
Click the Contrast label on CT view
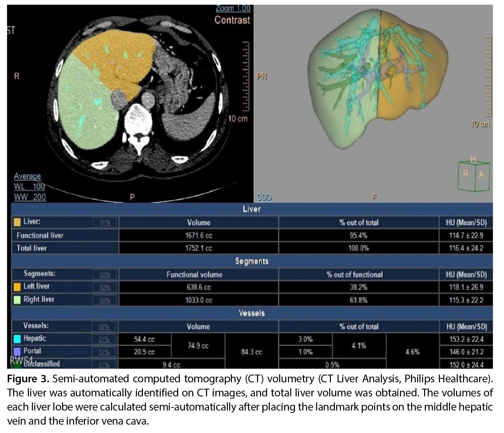pos(232,20)
